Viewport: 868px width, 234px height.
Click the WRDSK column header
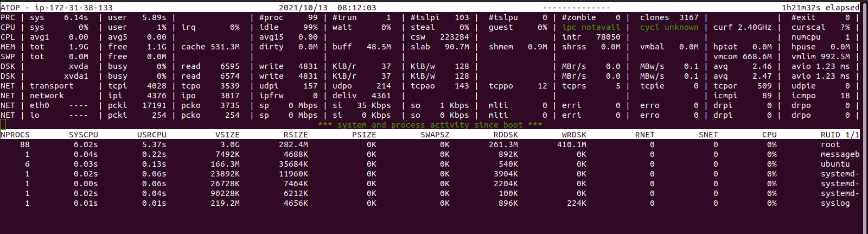coord(574,135)
